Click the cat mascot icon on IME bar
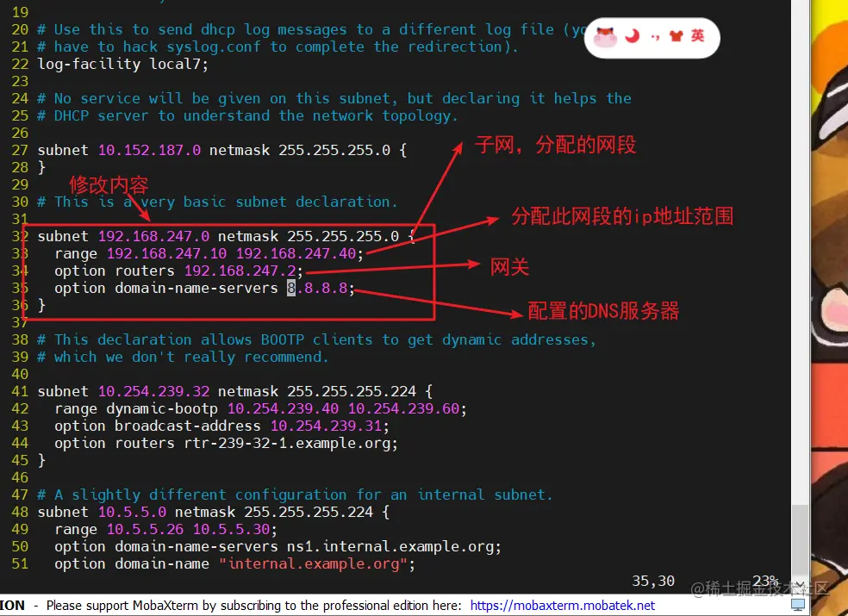848x616 pixels. [605, 37]
